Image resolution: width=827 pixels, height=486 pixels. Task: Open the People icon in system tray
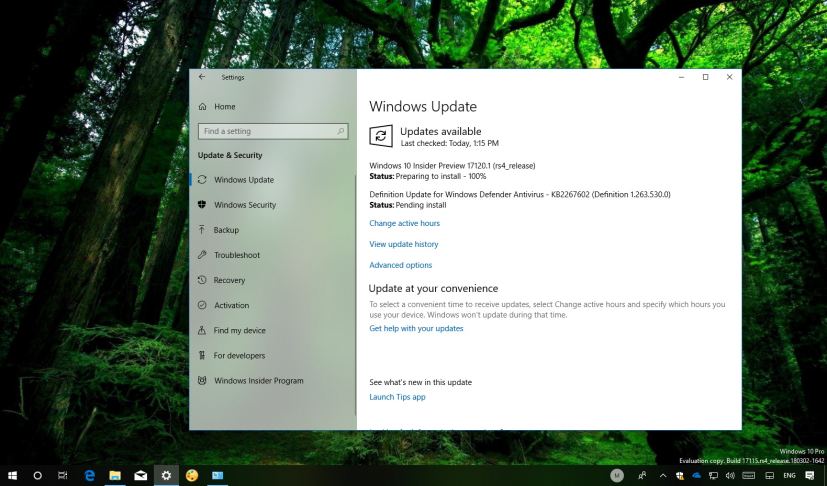(x=642, y=475)
